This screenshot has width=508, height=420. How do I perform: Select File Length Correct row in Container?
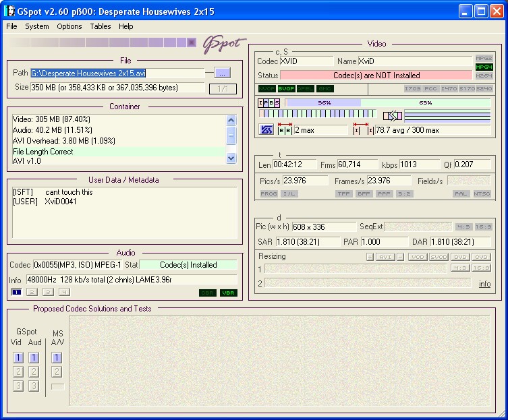coord(119,151)
